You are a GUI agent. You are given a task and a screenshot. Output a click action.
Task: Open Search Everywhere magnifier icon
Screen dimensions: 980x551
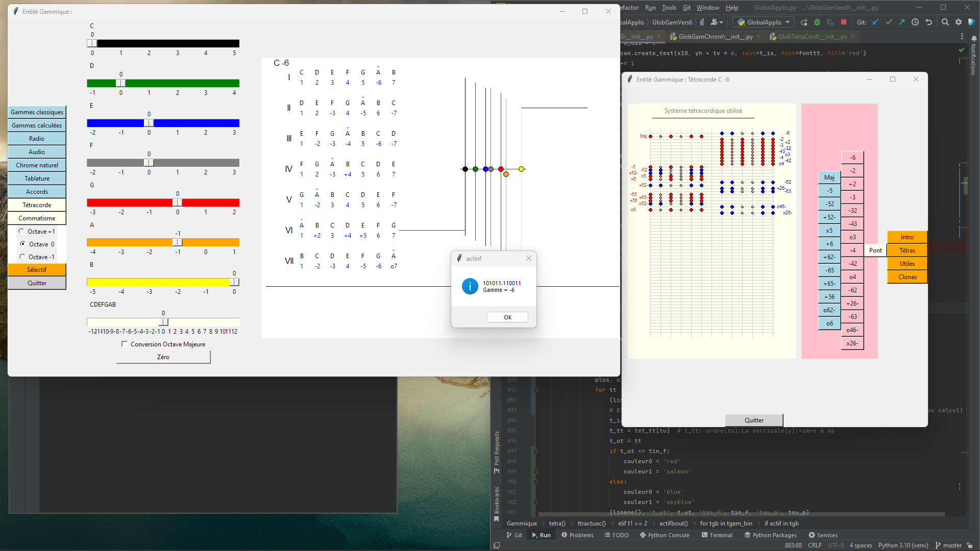(945, 22)
